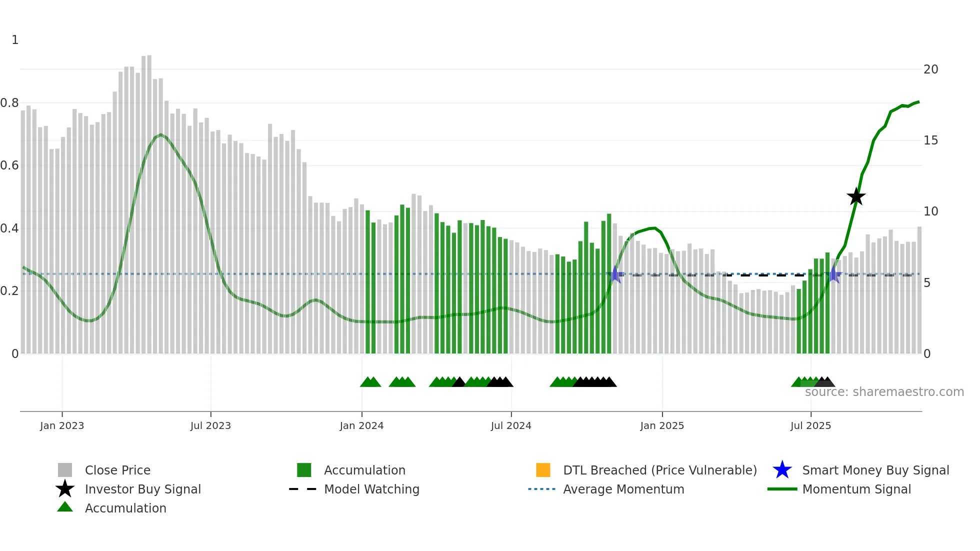
Task: Click the Jul 2025 axis tick label
Action: (x=810, y=425)
